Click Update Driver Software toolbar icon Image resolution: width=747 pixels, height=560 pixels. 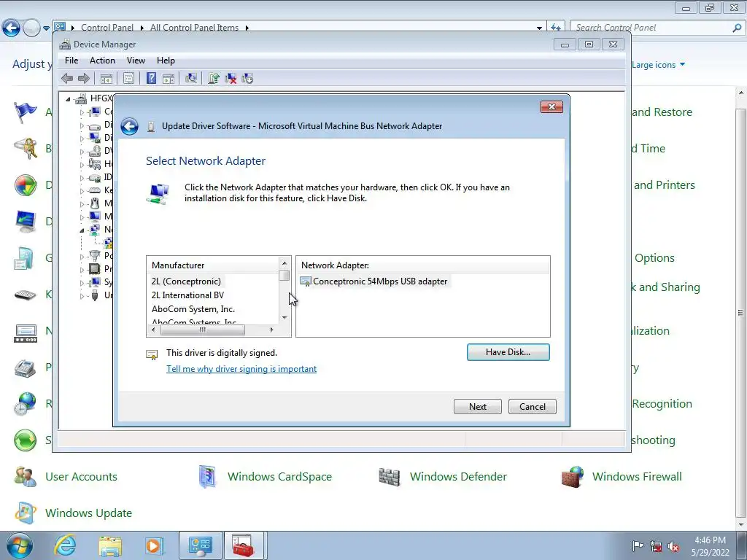[214, 79]
